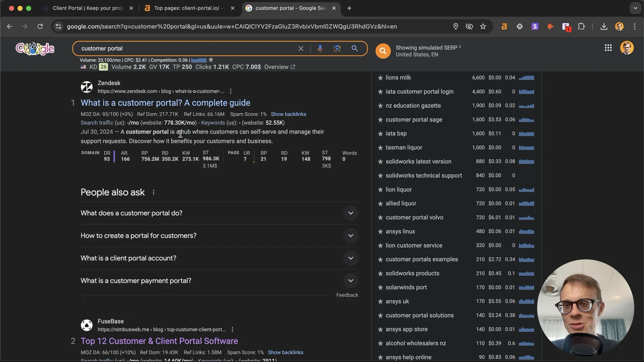The width and height of the screenshot is (644, 362).
Task: Open 'Top 12 Customer & Client Portal Software'
Action: 159,341
